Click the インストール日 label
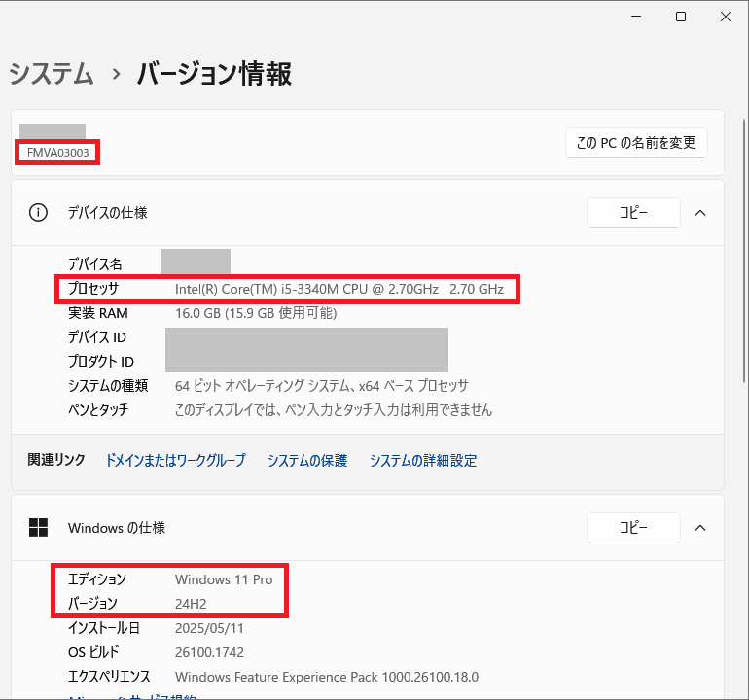The image size is (749, 700). tap(104, 628)
